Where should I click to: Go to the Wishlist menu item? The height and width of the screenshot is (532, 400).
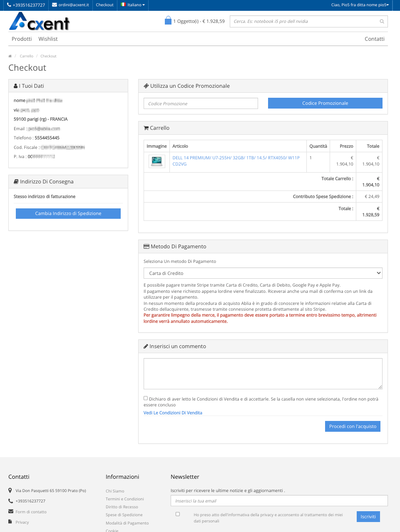[x=48, y=39]
